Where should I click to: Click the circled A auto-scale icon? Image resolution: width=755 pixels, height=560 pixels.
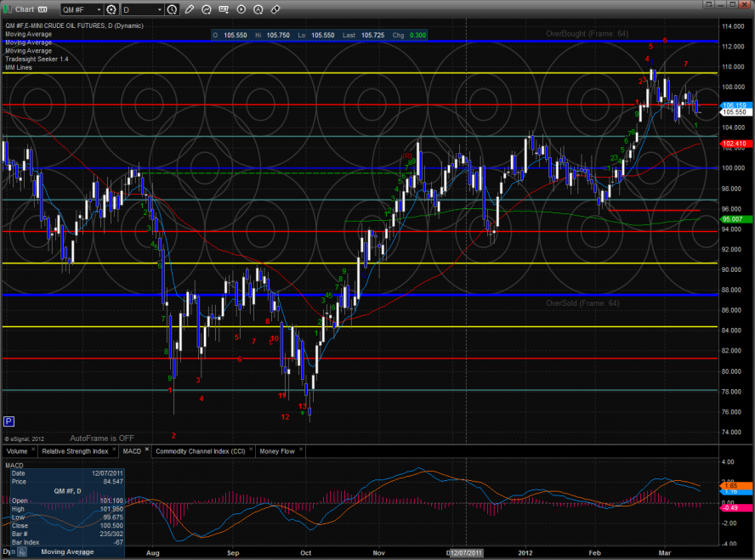point(258,10)
